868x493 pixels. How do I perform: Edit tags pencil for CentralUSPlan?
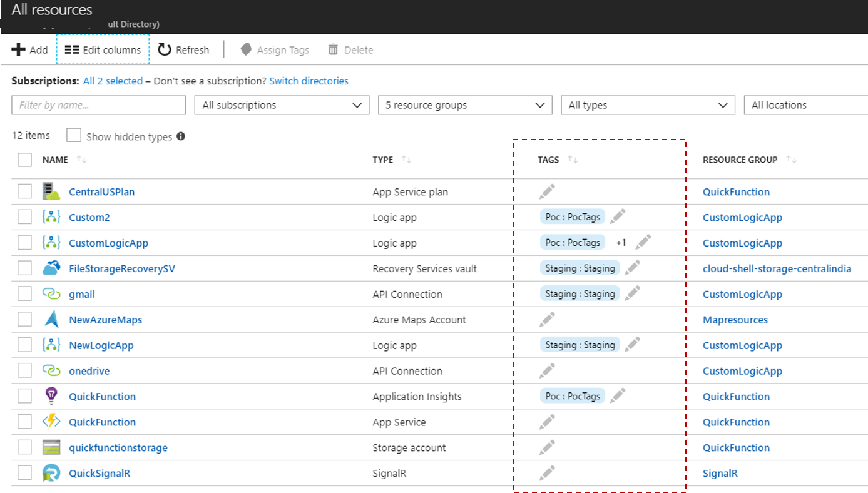point(547,191)
